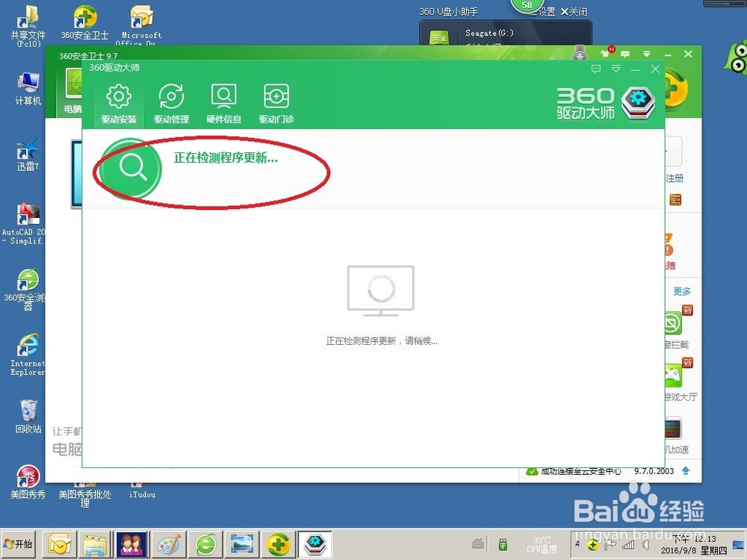747x560 pixels.
Task: Expand main menu arrow in 360安全卫士 title bar
Action: [x=646, y=54]
